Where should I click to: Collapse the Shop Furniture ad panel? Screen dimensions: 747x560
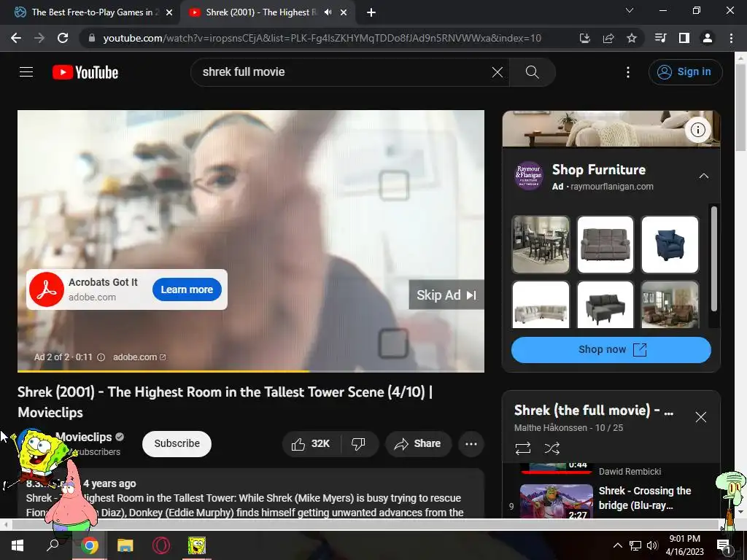[x=704, y=176]
